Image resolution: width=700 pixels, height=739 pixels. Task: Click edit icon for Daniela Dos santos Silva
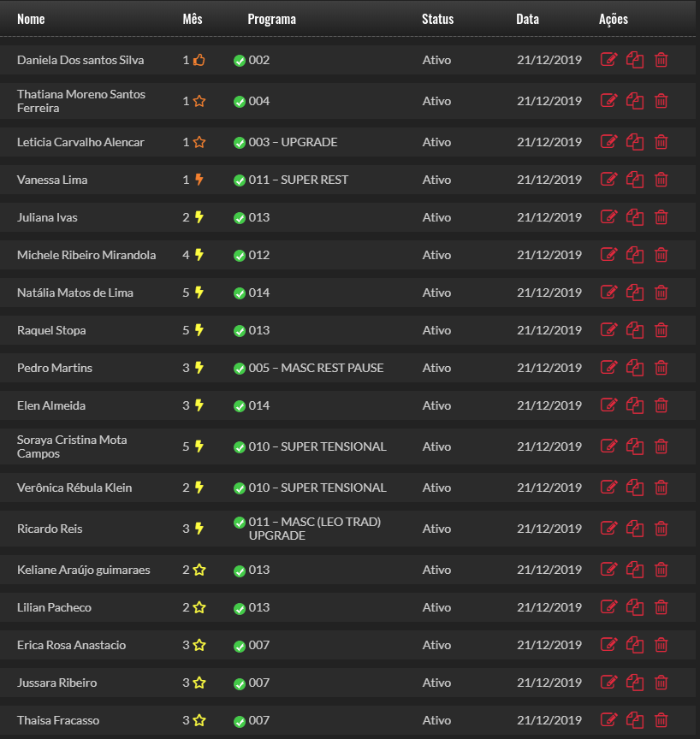click(608, 60)
